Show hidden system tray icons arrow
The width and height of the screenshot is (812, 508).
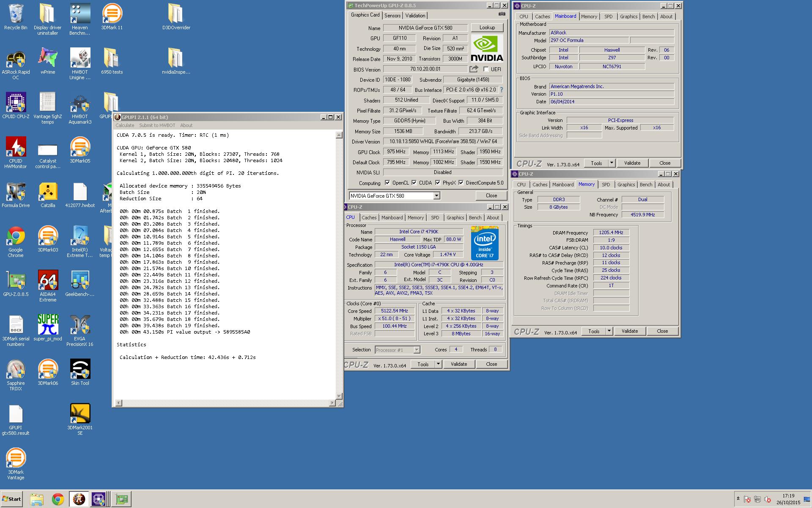(x=738, y=499)
